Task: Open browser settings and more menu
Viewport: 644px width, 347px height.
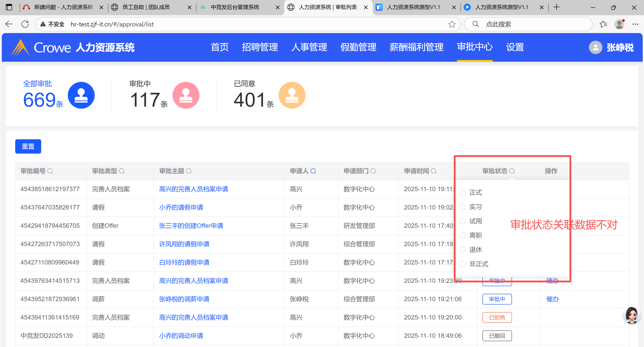Action: point(635,24)
